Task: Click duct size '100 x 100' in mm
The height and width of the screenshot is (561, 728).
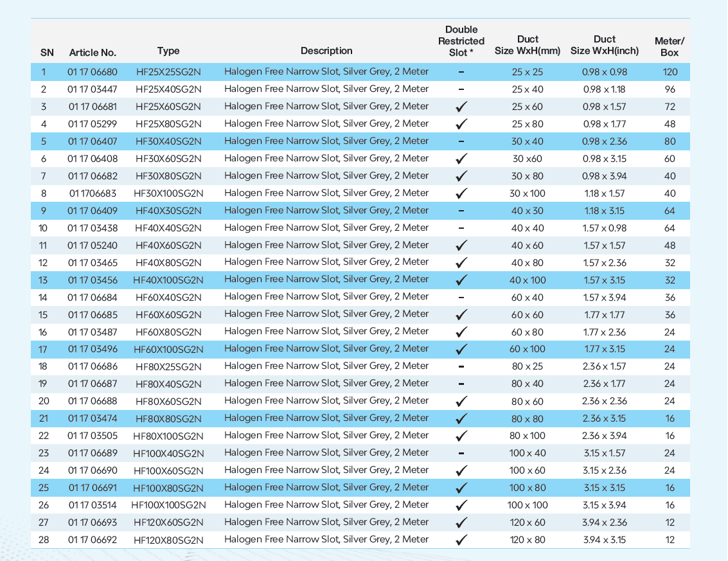Action: (528, 505)
